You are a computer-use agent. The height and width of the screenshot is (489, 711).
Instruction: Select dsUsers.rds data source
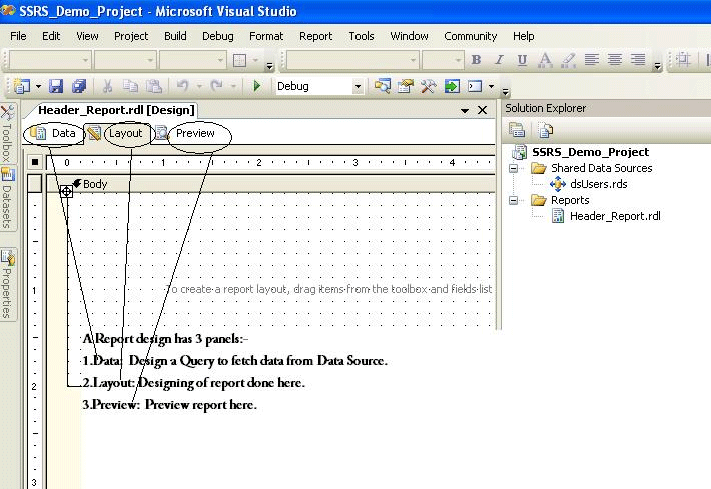[599, 184]
